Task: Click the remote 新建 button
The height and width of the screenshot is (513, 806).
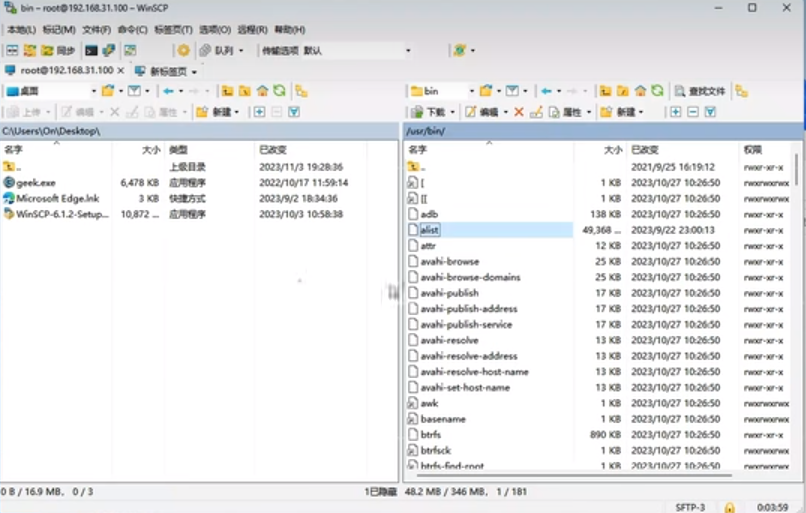Action: pos(618,112)
